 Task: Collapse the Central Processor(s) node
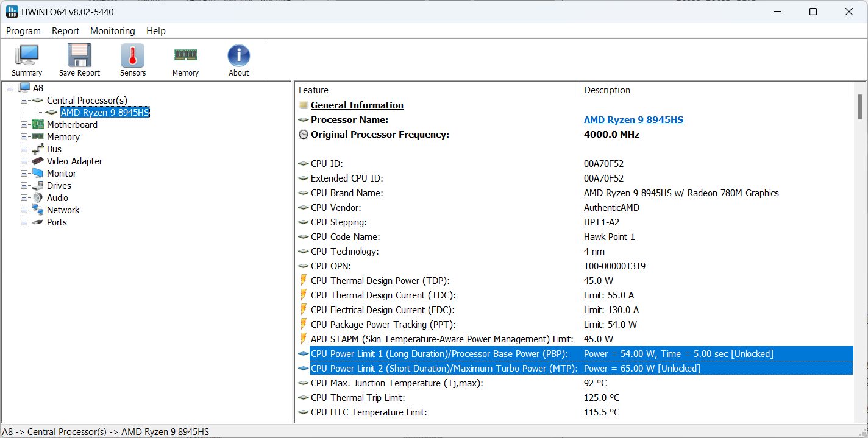click(x=24, y=100)
